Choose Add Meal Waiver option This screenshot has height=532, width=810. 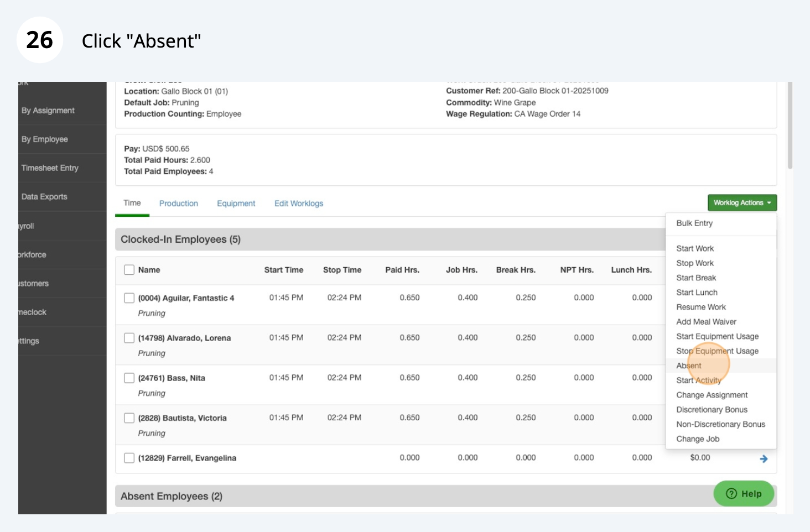706,322
